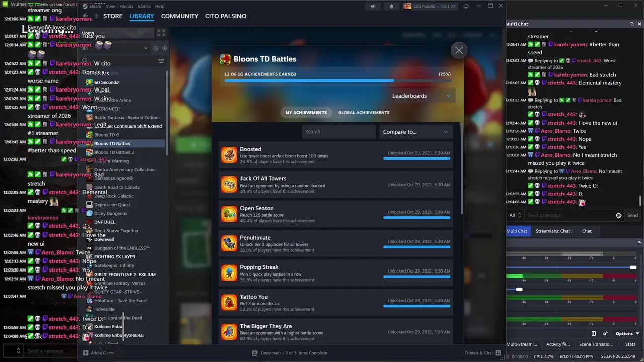Open chat settings gear icon

[x=619, y=215]
